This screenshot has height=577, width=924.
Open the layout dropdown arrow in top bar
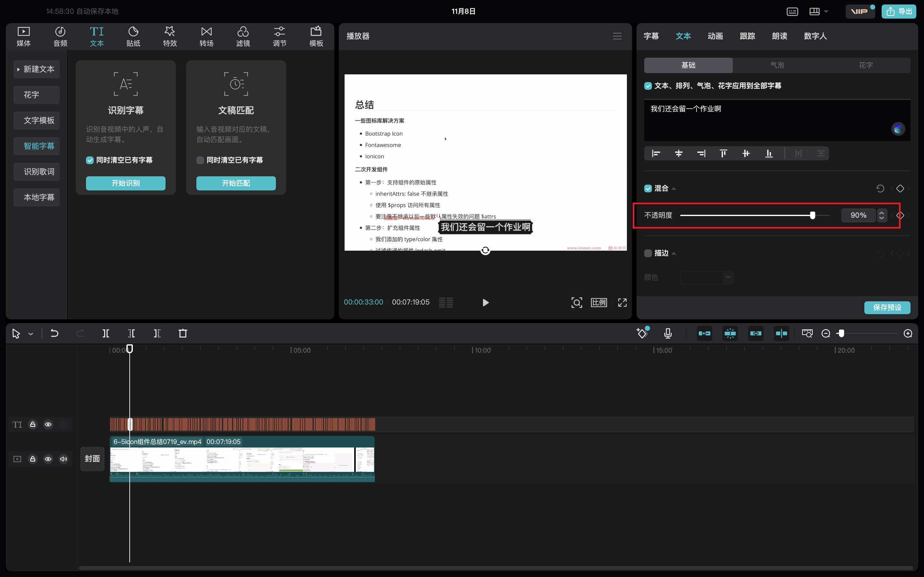coord(826,12)
